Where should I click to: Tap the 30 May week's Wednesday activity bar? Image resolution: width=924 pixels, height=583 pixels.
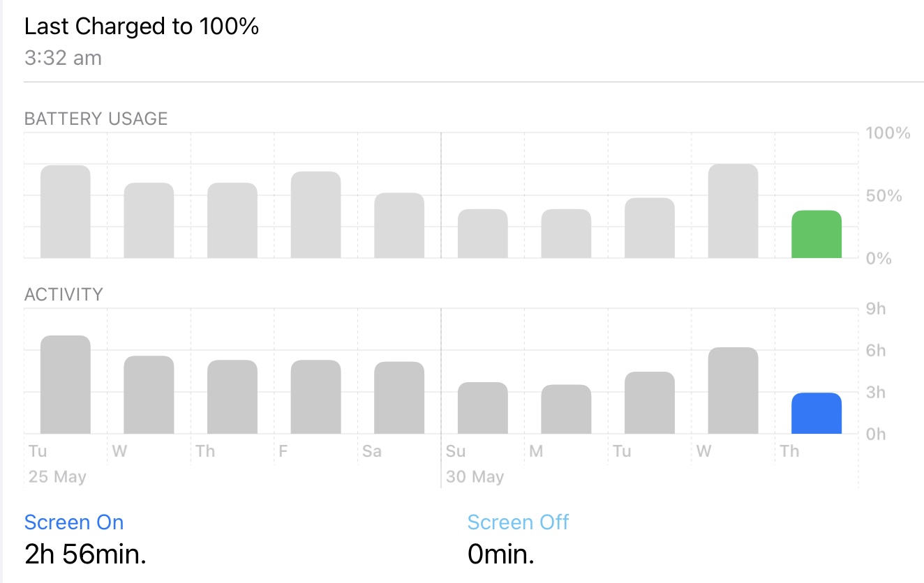point(733,391)
